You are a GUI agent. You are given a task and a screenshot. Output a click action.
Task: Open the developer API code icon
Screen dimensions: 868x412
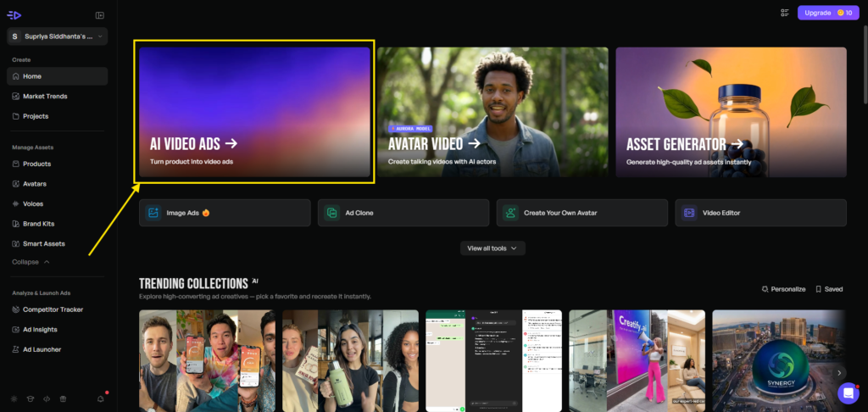(46, 398)
